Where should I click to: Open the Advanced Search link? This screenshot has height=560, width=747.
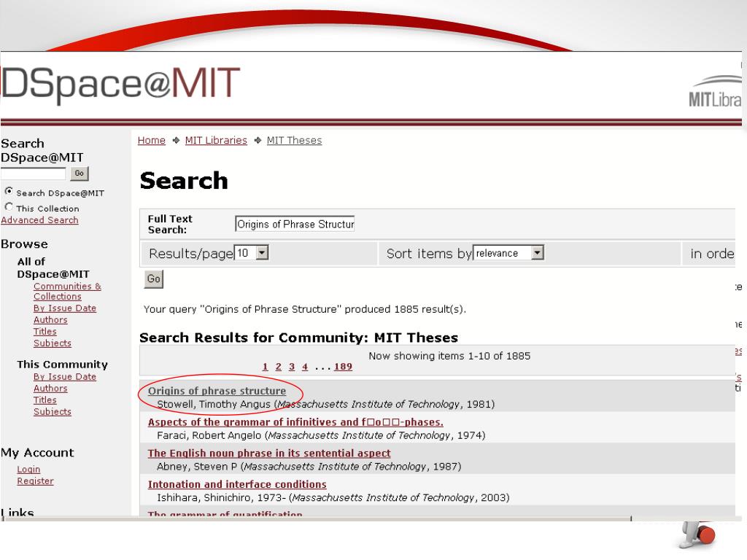(x=39, y=220)
